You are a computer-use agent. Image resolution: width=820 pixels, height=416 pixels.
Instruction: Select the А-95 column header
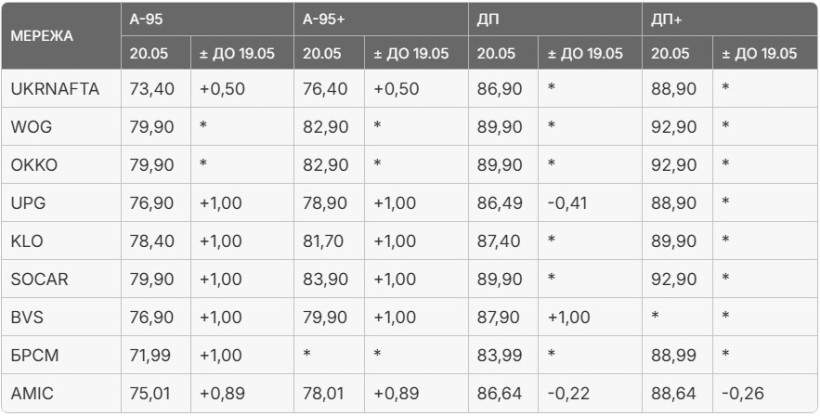tap(146, 19)
